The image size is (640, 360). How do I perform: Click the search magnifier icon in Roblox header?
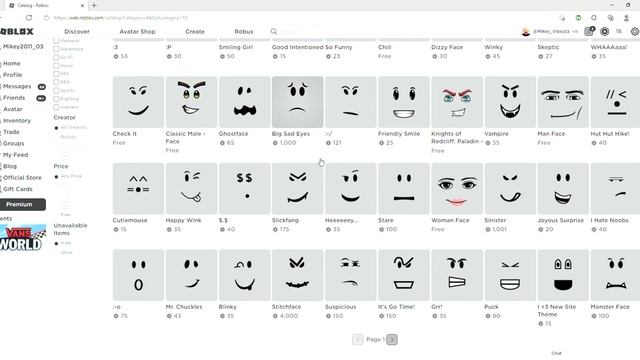(274, 31)
